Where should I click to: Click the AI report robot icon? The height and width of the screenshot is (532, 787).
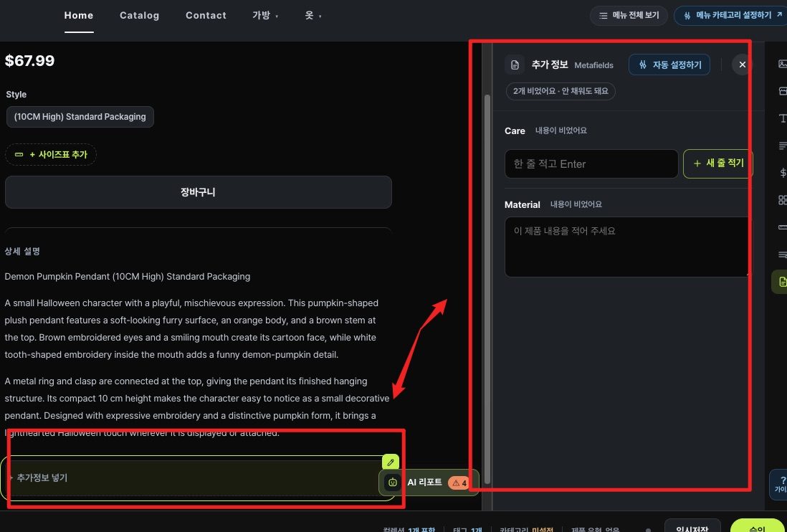click(x=393, y=483)
